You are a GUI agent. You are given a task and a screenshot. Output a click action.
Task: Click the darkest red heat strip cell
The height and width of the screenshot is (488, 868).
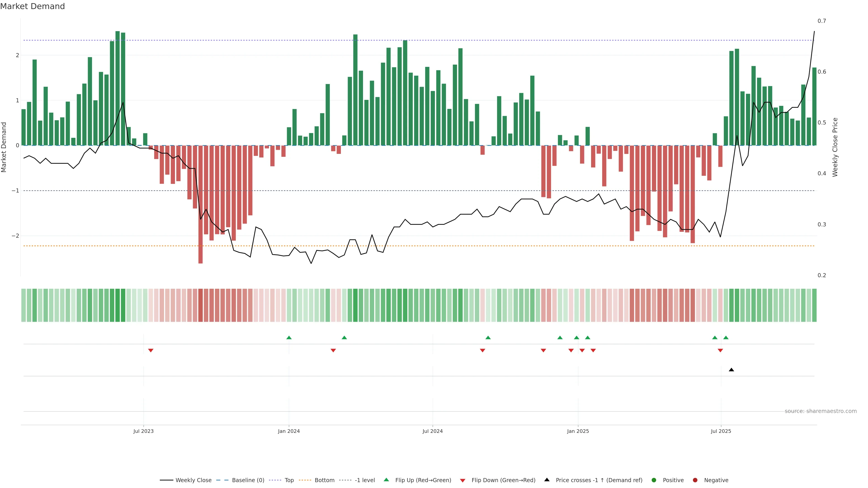tap(200, 305)
